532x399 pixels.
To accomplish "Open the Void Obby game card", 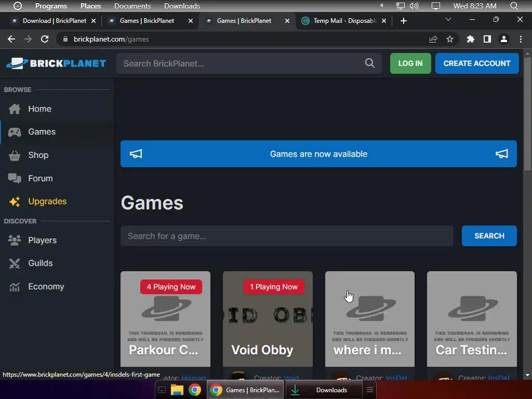I will (268, 319).
